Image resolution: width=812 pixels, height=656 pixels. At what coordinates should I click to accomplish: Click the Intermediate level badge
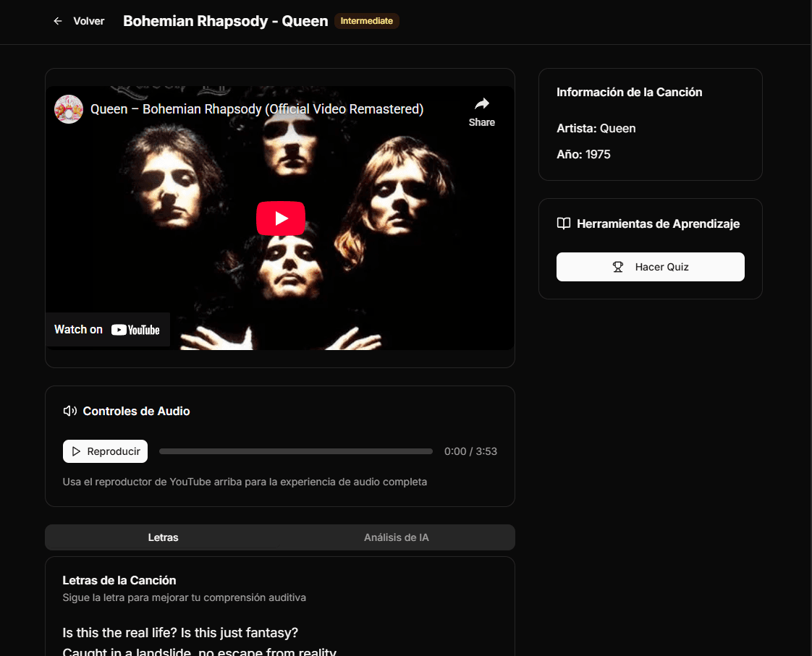pyautogui.click(x=367, y=21)
